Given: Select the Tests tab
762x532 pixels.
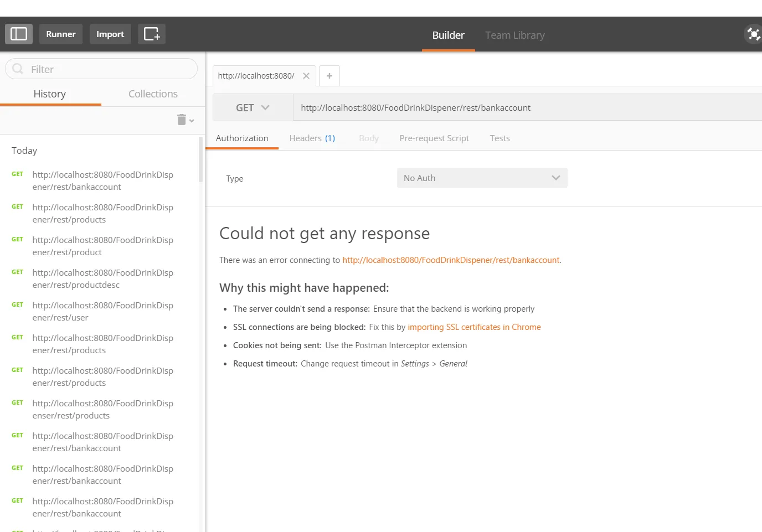Looking at the screenshot, I should 500,138.
